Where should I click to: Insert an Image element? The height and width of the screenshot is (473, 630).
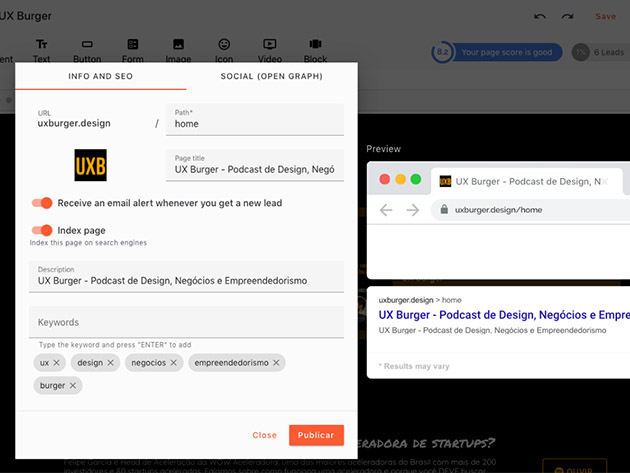(x=178, y=51)
